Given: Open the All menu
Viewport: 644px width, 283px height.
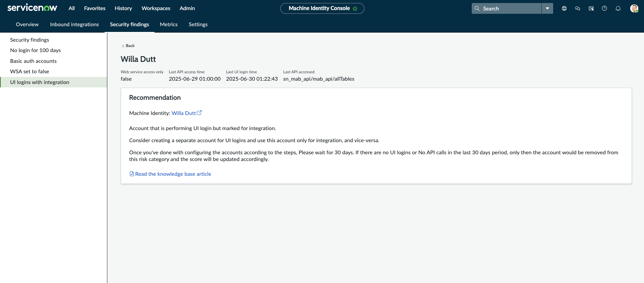Looking at the screenshot, I should 72,8.
